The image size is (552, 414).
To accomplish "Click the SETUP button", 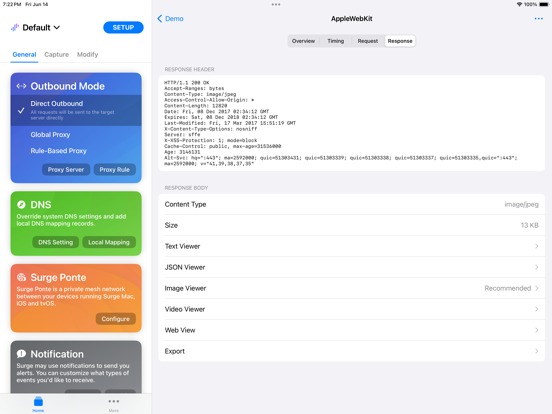I will click(123, 27).
